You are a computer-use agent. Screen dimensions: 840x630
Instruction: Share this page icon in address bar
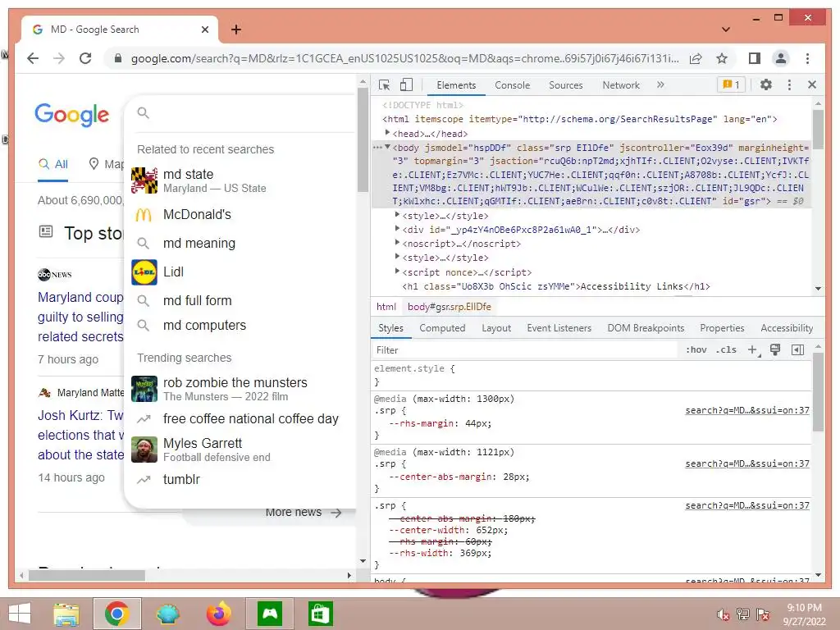coord(696,58)
